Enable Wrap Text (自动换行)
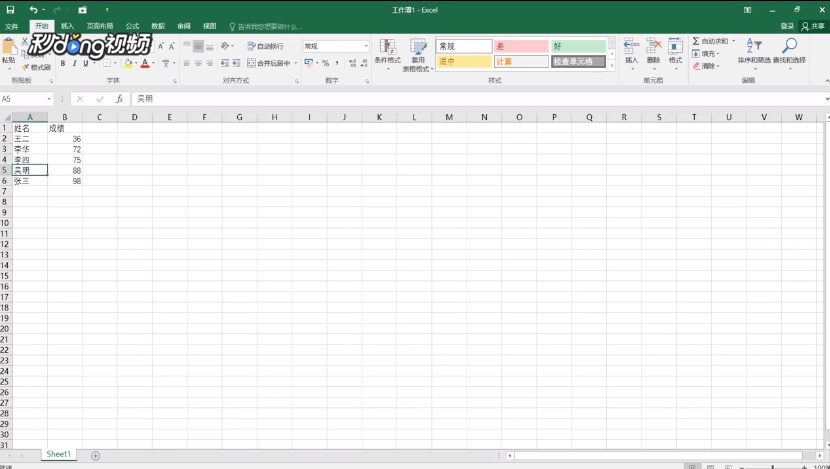 click(x=266, y=47)
